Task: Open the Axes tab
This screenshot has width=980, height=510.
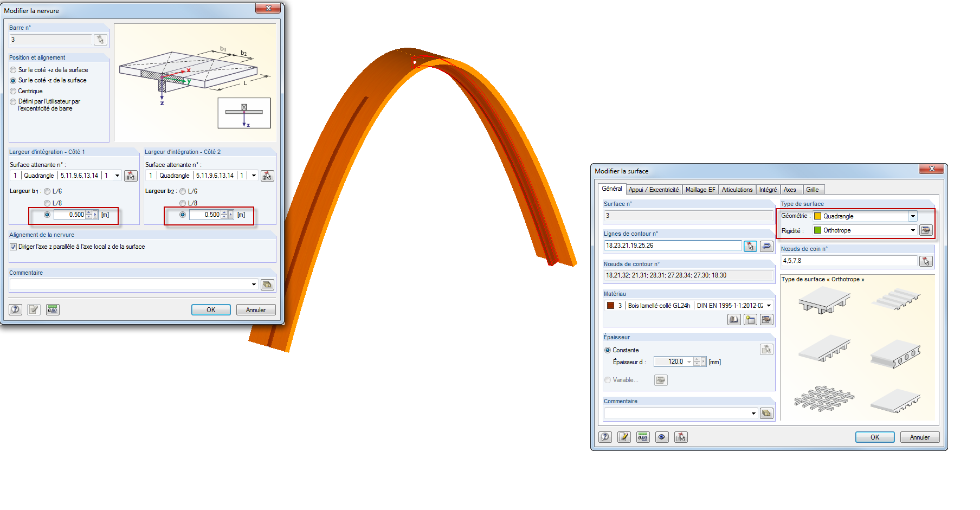Action: click(x=790, y=190)
